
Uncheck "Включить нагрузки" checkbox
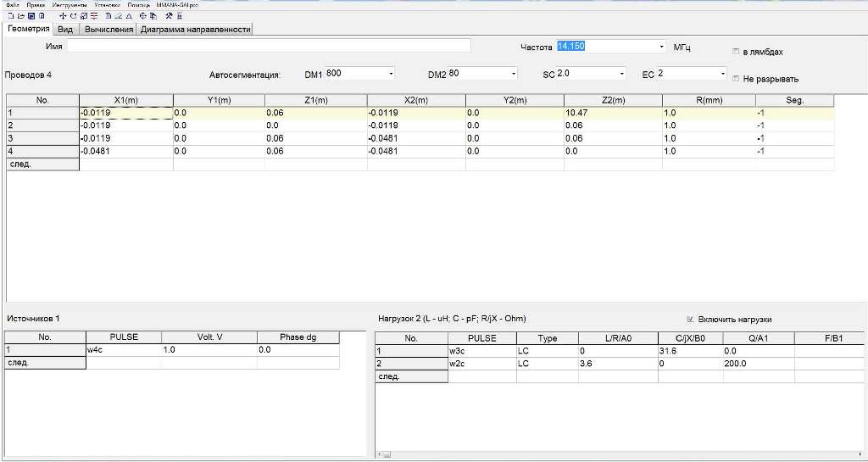(x=691, y=320)
